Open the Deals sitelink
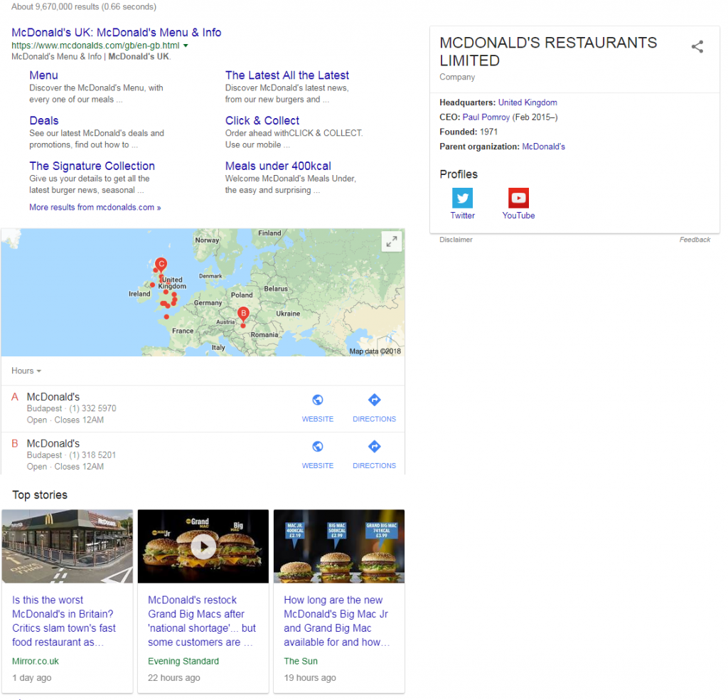The width and height of the screenshot is (728, 700). [44, 121]
